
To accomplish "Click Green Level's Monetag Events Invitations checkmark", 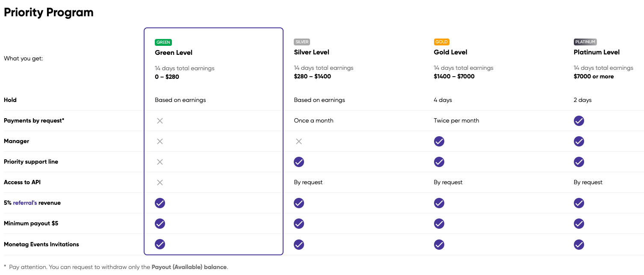I will point(160,244).
